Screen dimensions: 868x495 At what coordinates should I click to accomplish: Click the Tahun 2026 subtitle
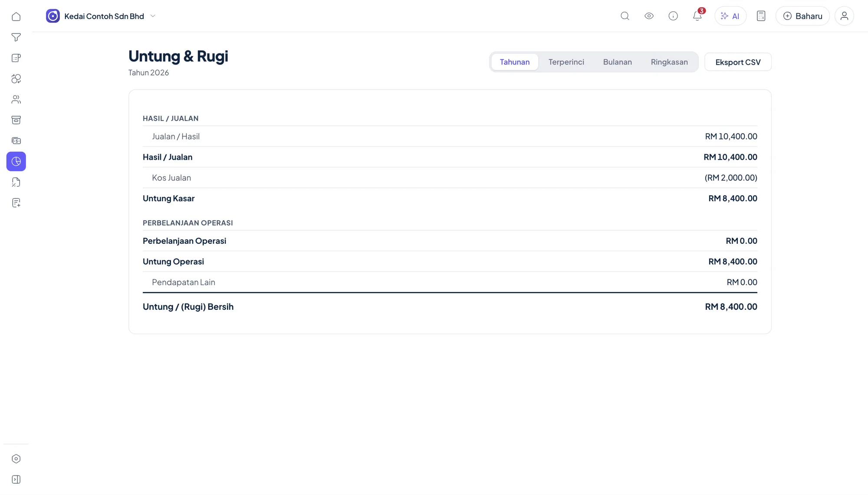click(148, 72)
